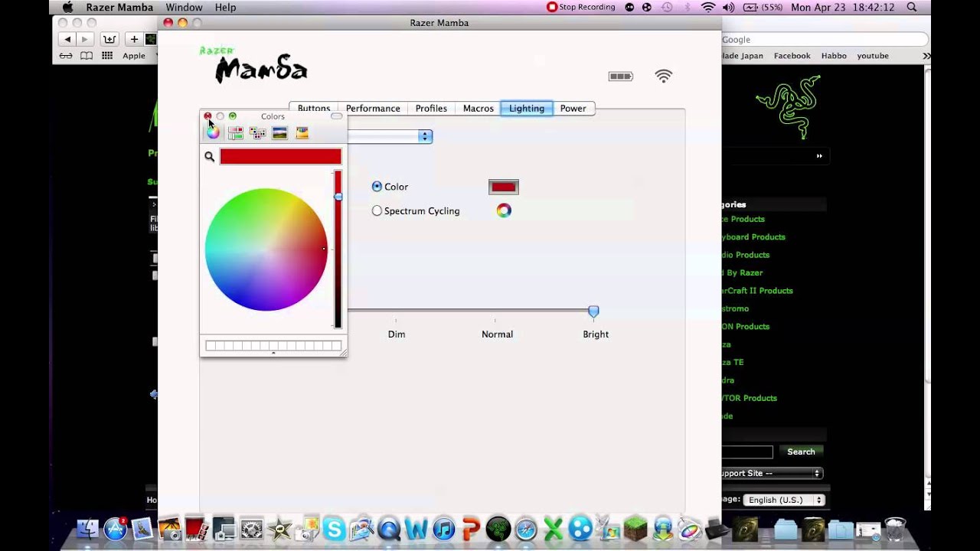This screenshot has height=551, width=980.
Task: Open Safari Top Sites grid icon
Action: pos(107,56)
